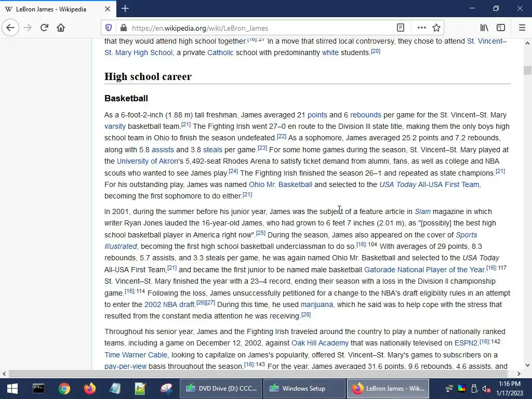Close the LeBron James Wikipedia tab
The width and height of the screenshot is (532, 399).
(107, 9)
